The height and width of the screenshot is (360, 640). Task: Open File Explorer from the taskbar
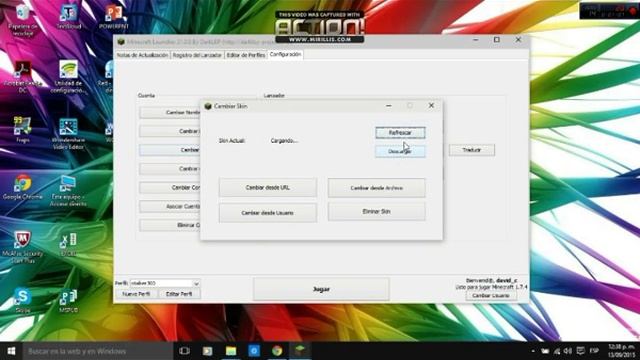point(231,351)
